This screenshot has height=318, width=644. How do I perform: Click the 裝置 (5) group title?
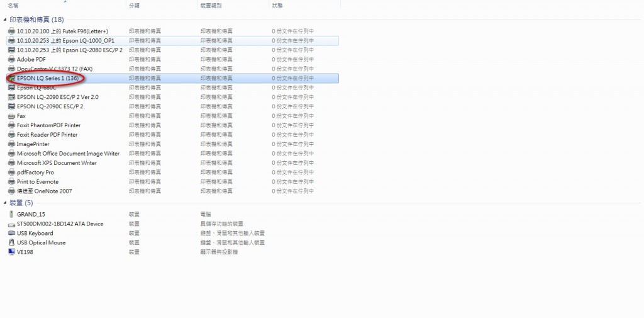pyautogui.click(x=21, y=203)
